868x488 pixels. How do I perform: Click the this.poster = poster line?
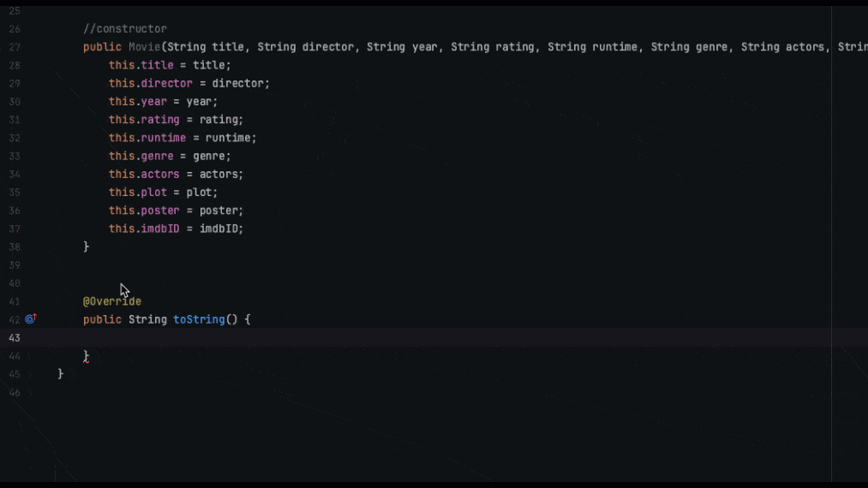[x=176, y=211]
